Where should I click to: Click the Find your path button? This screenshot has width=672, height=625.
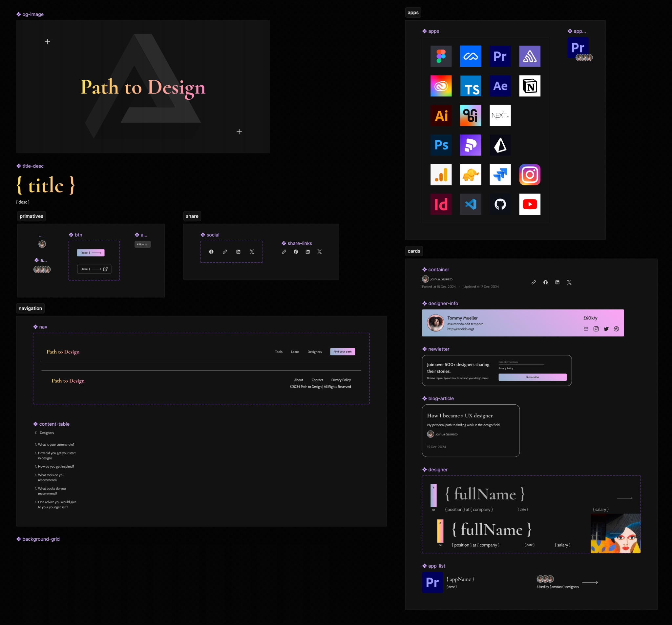[343, 351]
